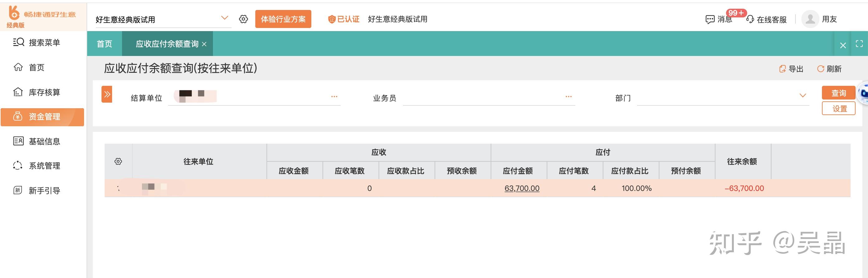
Task: Expand the filter panel with the double-arrow
Action: (x=107, y=94)
